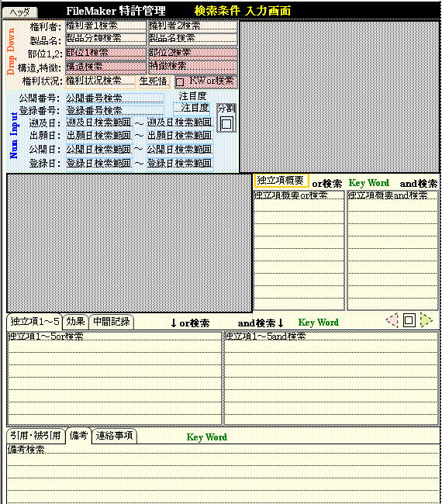Toggle the KW or検索 checkbox
This screenshot has height=504, width=442.
pyautogui.click(x=180, y=82)
